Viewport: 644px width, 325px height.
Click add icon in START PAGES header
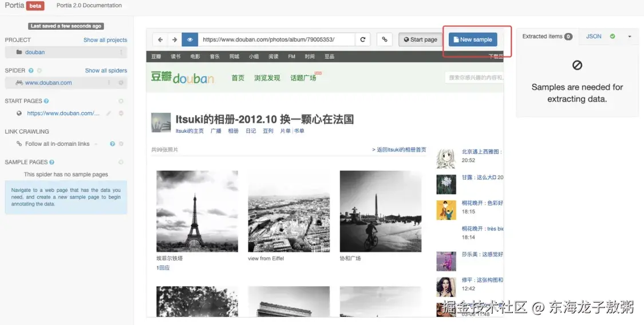121,101
